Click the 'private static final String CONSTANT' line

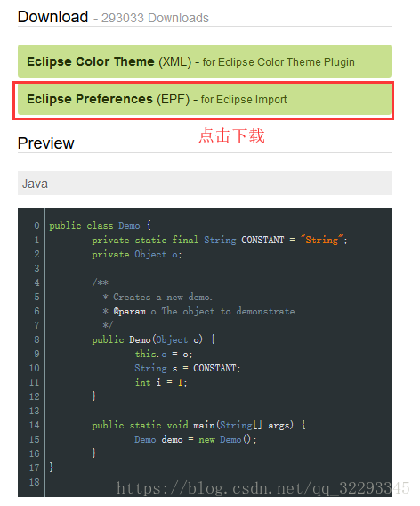pos(220,240)
